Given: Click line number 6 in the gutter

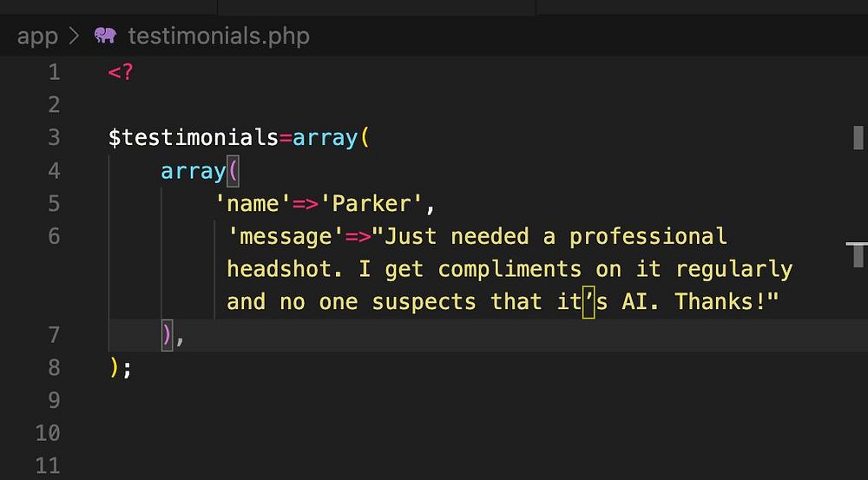Looking at the screenshot, I should [55, 236].
